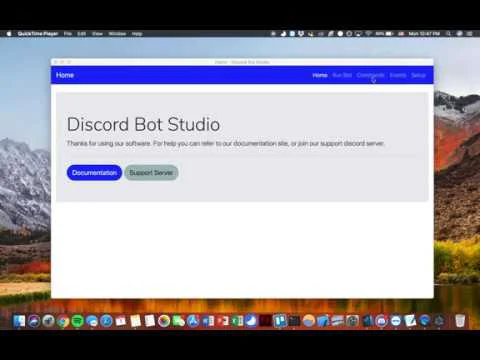Open Trello from the Dock

pyautogui.click(x=280, y=321)
